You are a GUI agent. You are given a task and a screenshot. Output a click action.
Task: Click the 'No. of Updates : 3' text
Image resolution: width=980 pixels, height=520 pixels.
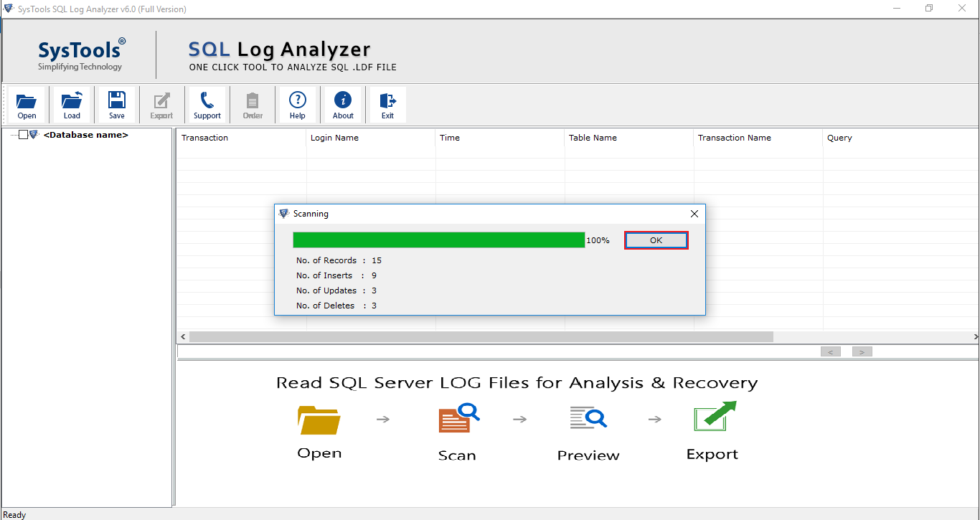point(336,290)
